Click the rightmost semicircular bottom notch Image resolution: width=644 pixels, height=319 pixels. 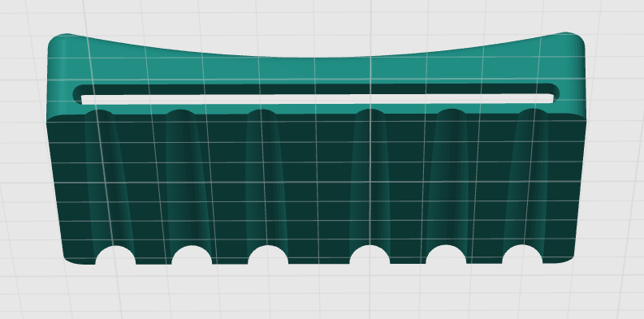522,255
